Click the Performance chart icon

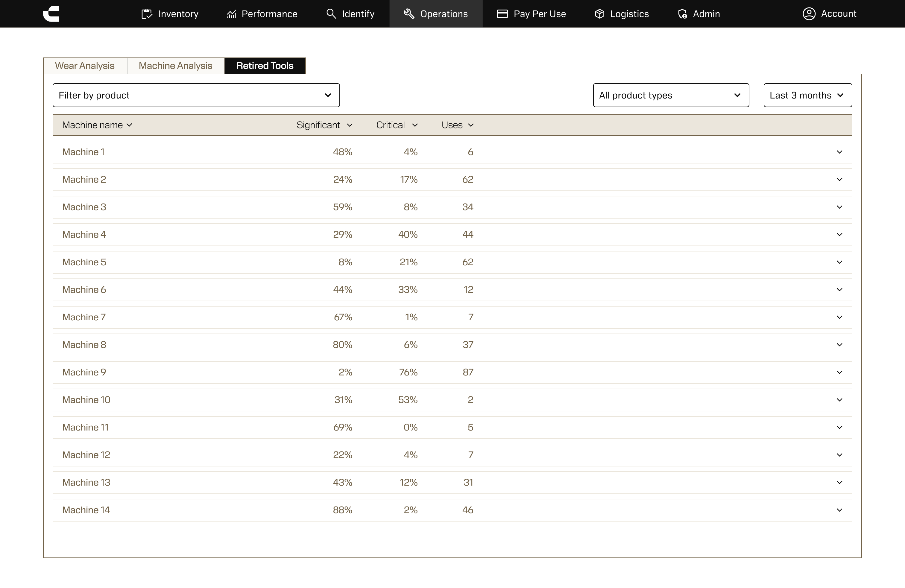[x=231, y=14]
